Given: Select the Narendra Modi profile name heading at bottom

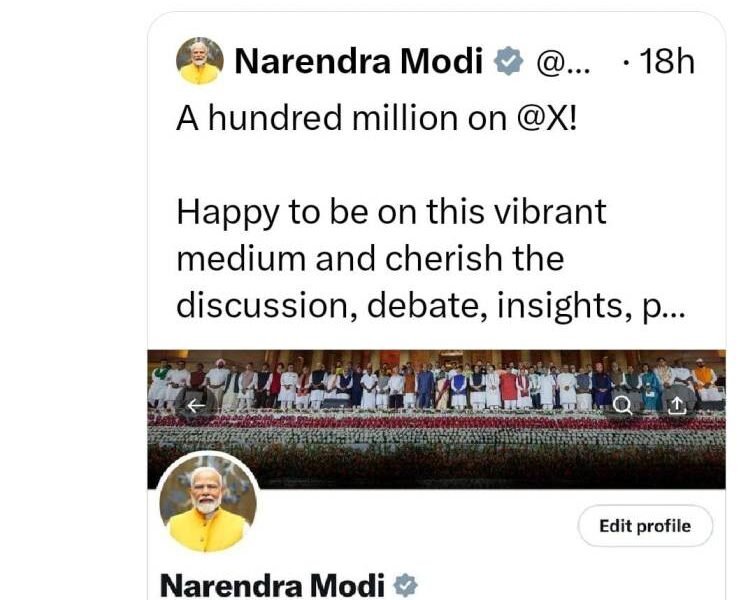Looking at the screenshot, I should point(272,586).
